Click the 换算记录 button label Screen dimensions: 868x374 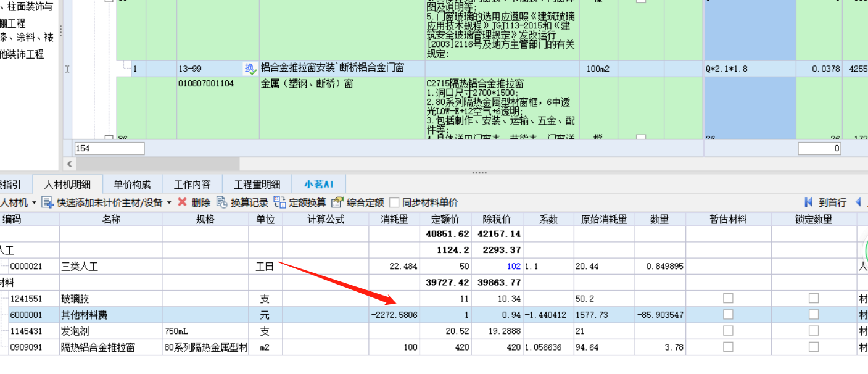(x=249, y=202)
